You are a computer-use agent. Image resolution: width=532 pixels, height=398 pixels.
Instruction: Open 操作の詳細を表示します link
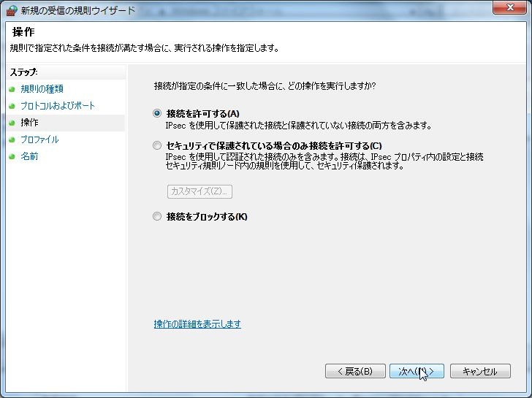click(x=197, y=324)
